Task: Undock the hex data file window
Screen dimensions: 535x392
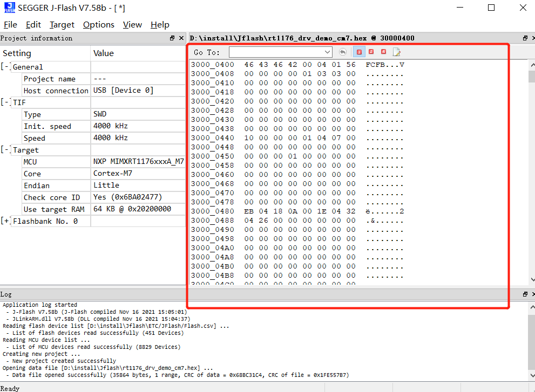Action: 525,38
